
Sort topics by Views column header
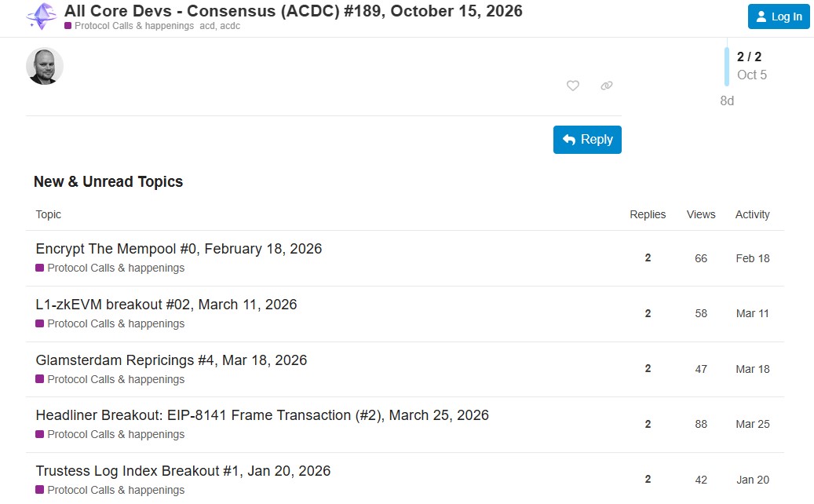701,214
